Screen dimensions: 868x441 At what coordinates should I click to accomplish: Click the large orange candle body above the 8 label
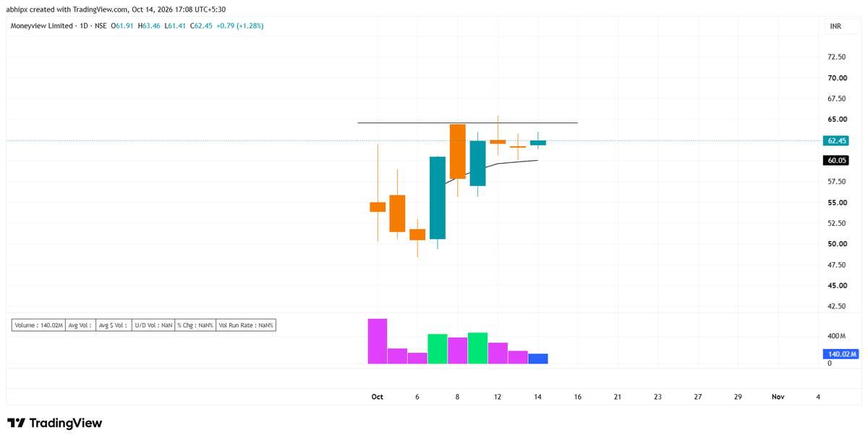(457, 151)
